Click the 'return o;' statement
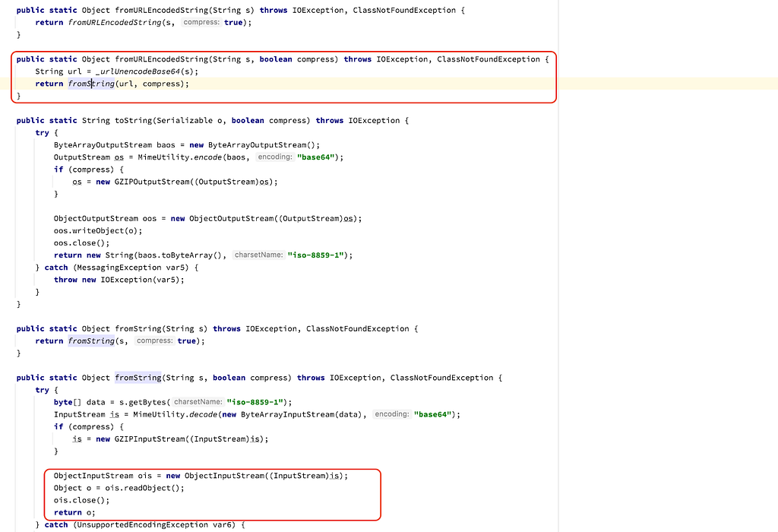The width and height of the screenshot is (778, 532). pyautogui.click(x=74, y=513)
